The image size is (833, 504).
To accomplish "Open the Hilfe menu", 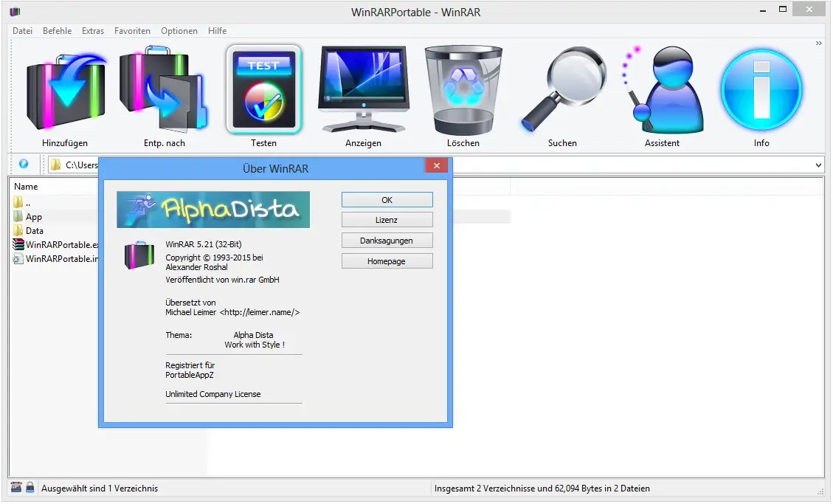I will coord(217,31).
